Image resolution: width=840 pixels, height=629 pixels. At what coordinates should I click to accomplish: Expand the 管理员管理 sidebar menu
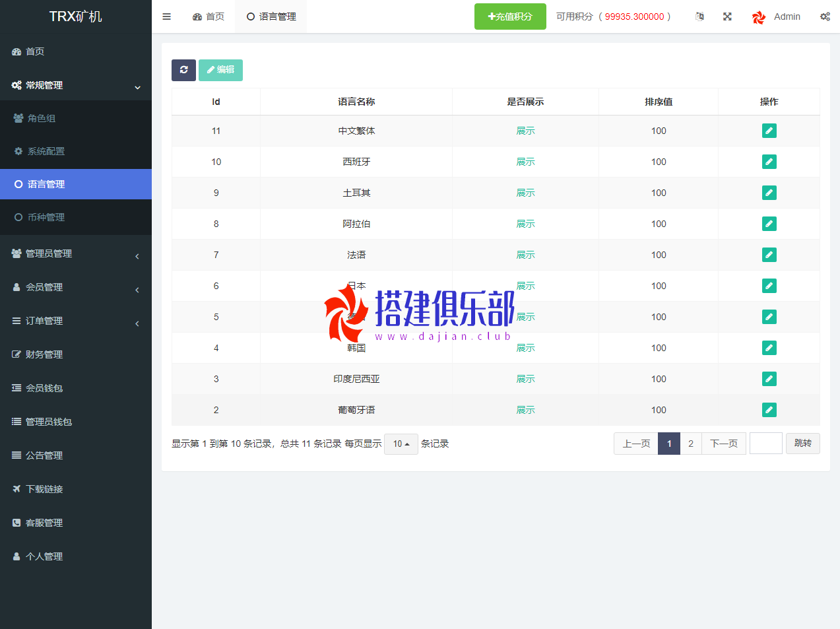coord(75,253)
